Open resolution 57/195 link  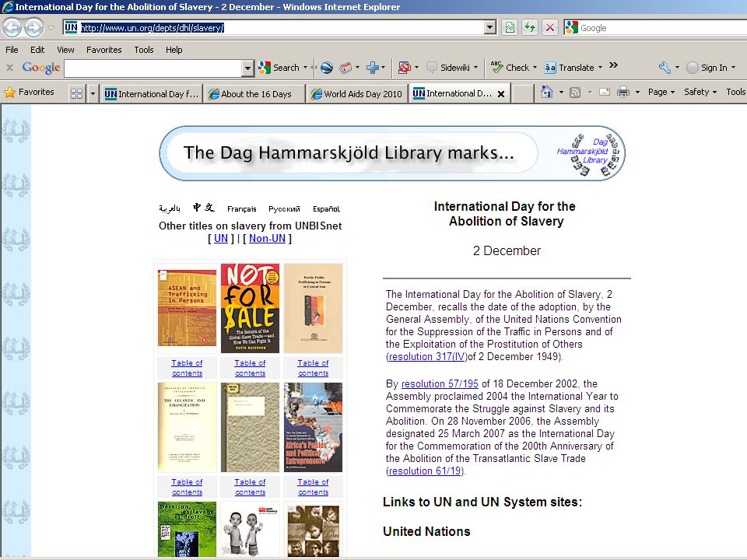(440, 383)
